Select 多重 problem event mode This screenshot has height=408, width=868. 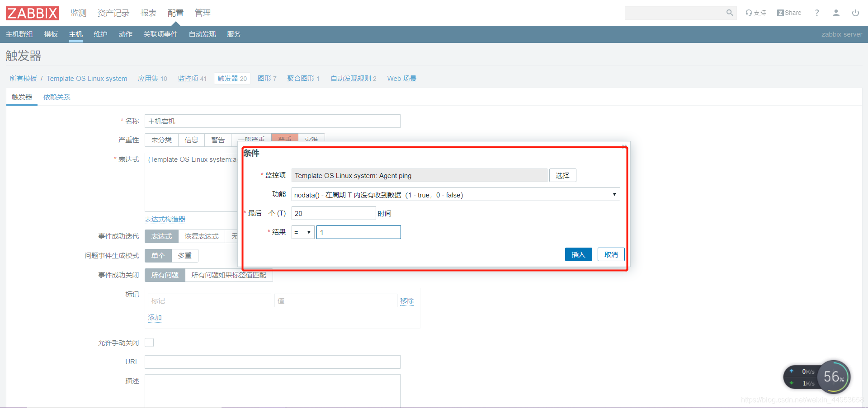[184, 256]
